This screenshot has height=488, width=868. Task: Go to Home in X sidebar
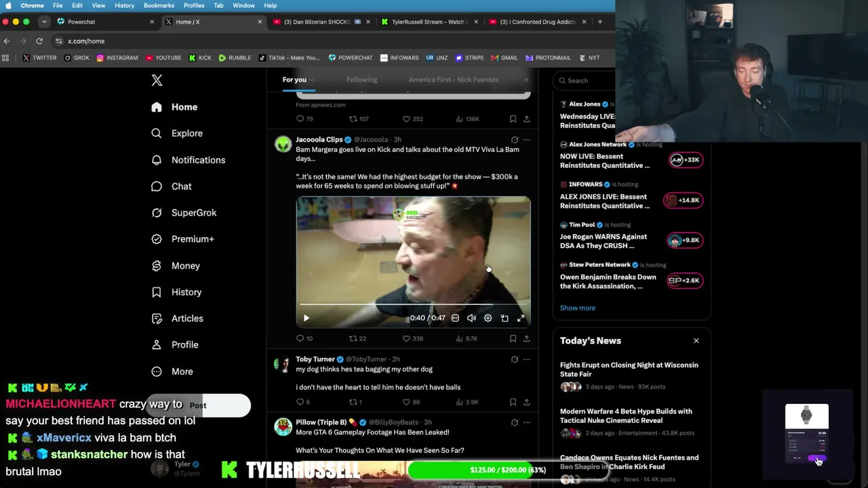tap(174, 107)
